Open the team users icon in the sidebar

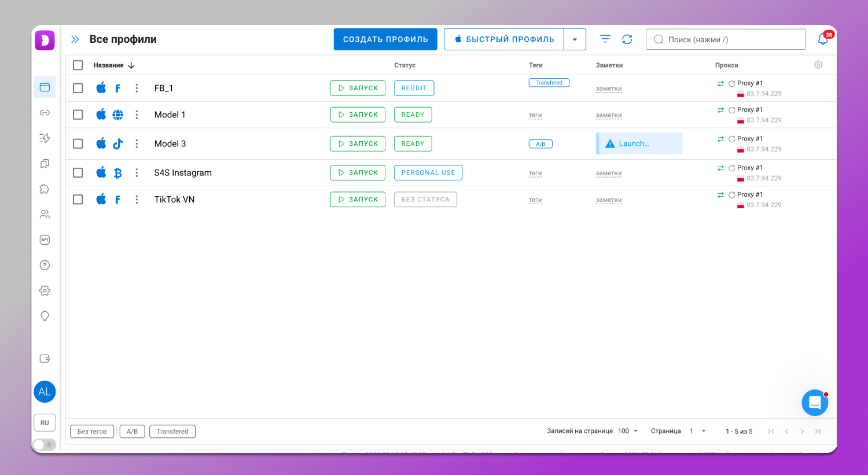45,215
